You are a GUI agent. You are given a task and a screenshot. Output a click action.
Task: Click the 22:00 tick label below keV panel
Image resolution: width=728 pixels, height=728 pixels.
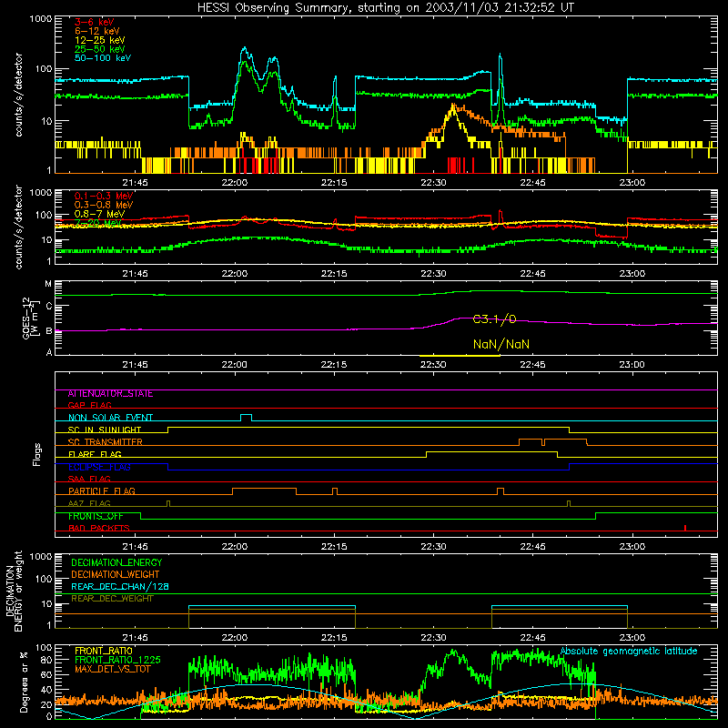tap(235, 183)
